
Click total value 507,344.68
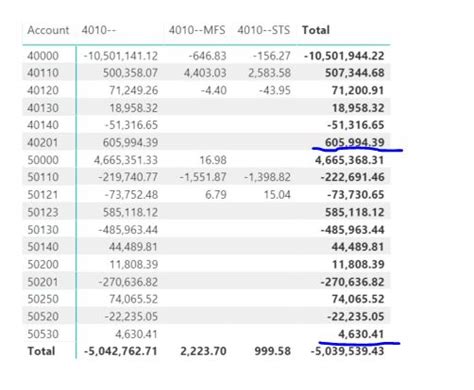coord(355,73)
